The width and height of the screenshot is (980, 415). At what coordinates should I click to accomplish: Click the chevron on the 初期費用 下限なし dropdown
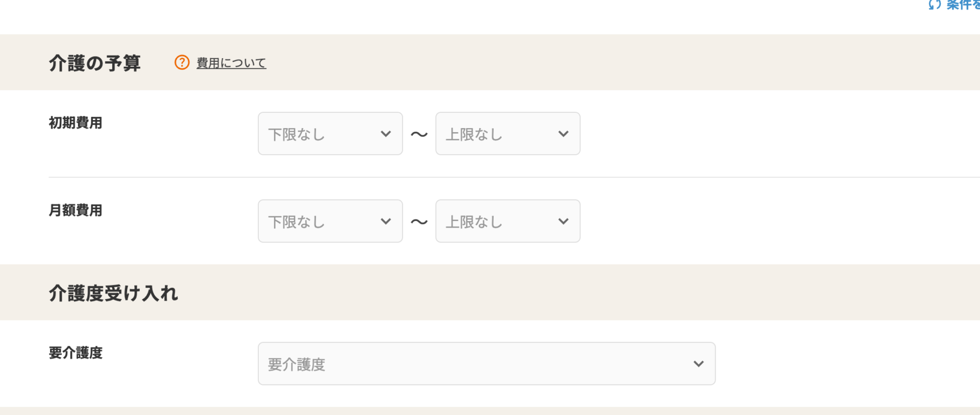coord(385,134)
